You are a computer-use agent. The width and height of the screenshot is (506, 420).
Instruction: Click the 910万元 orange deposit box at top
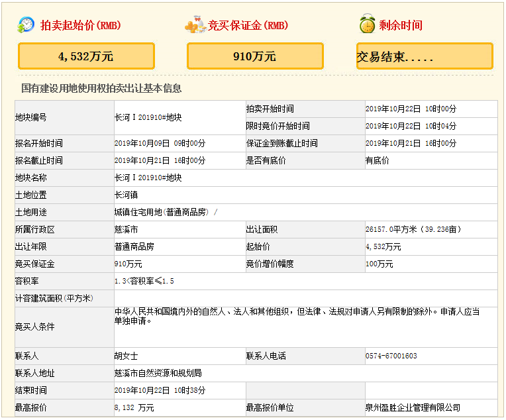[255, 56]
